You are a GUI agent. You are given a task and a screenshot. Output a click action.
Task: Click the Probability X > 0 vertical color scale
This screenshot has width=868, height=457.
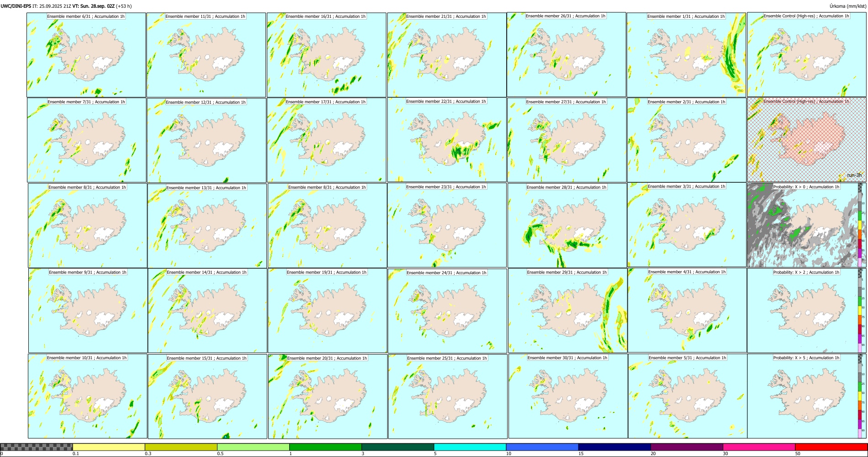[860, 225]
